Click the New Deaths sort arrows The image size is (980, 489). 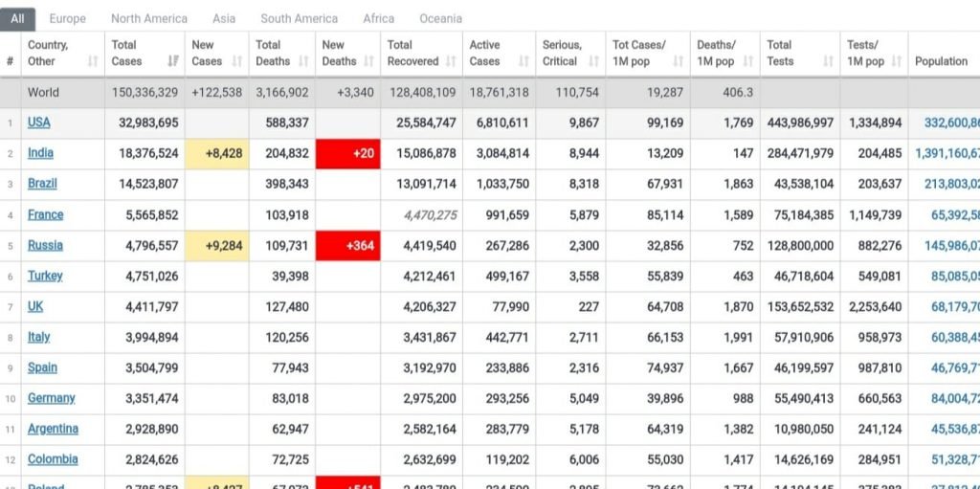369,61
